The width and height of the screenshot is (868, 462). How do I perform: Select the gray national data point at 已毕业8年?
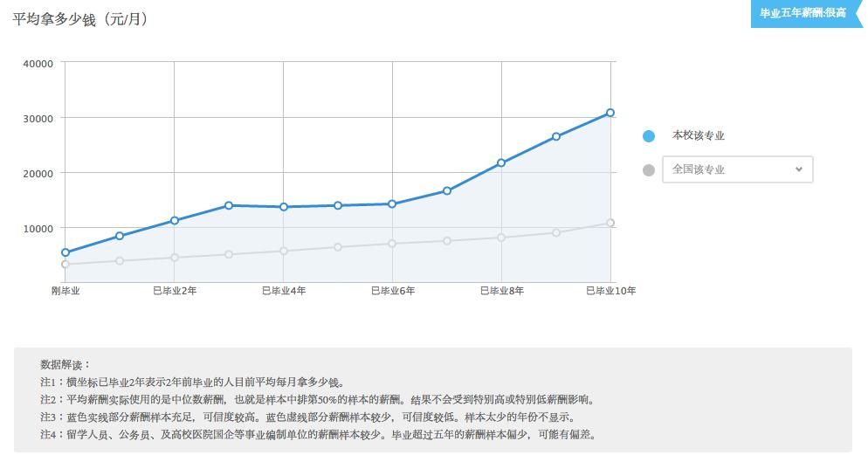[501, 238]
